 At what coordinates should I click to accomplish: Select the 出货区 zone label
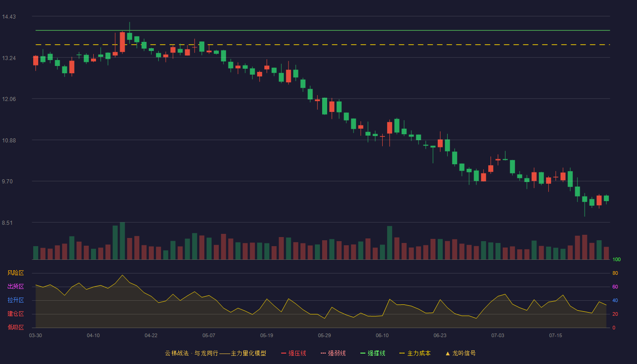pos(15,287)
